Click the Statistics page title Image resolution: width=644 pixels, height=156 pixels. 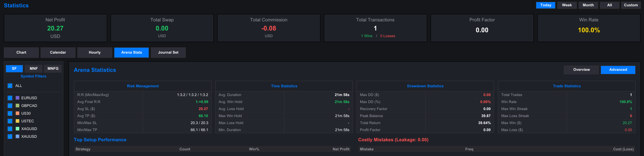click(x=16, y=6)
